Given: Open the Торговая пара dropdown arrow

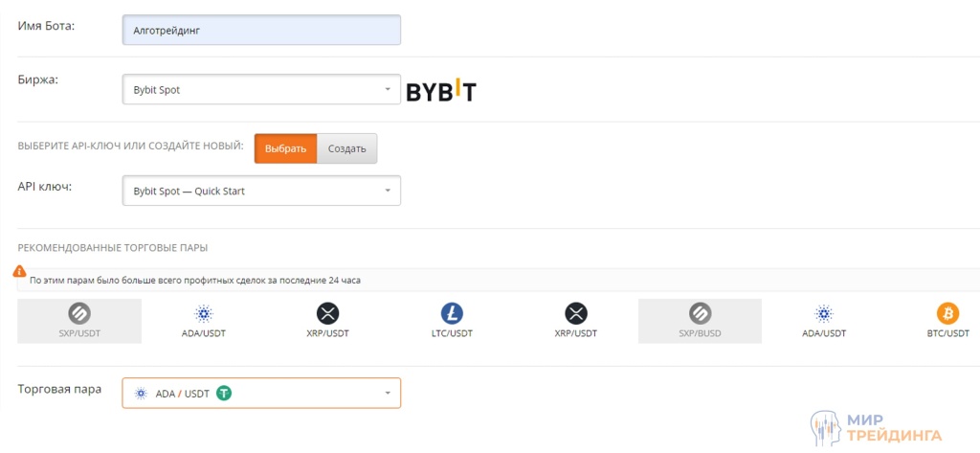Looking at the screenshot, I should (x=388, y=393).
